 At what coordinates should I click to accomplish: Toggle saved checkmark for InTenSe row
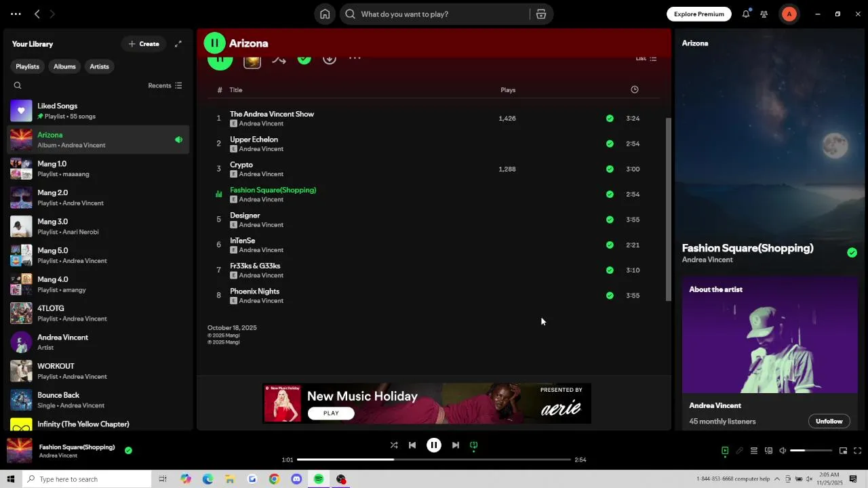point(610,245)
